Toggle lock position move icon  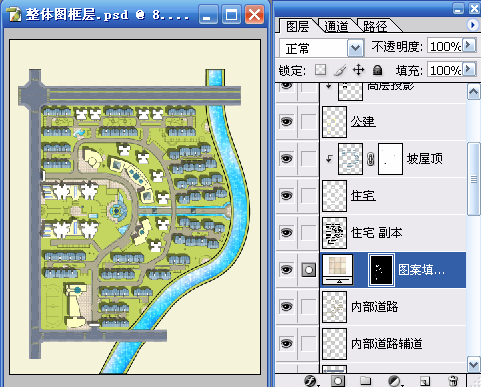click(x=358, y=70)
